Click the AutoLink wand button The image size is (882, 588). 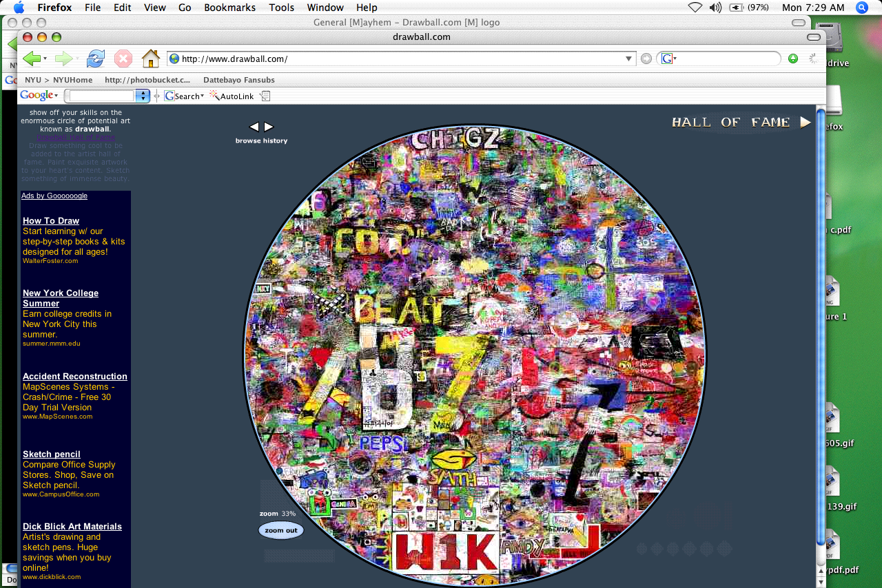coord(232,96)
